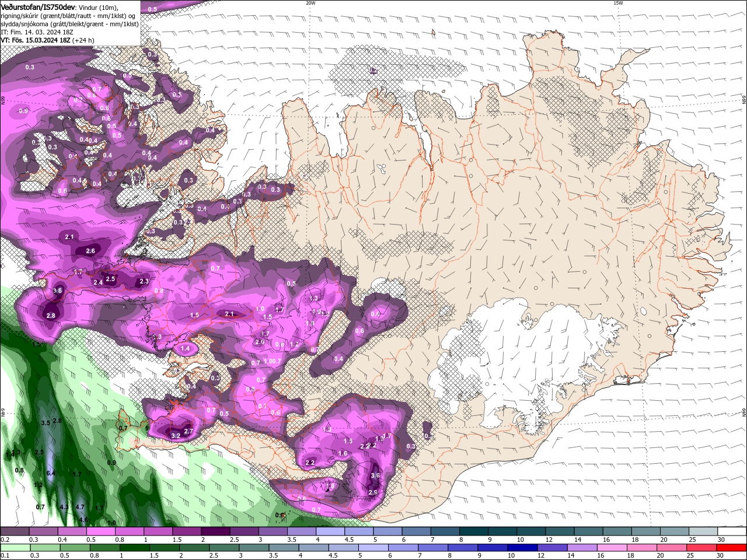
Task: Select the slate-blue swatch between 6 and 7 in the upper legend
Action: tap(415, 532)
